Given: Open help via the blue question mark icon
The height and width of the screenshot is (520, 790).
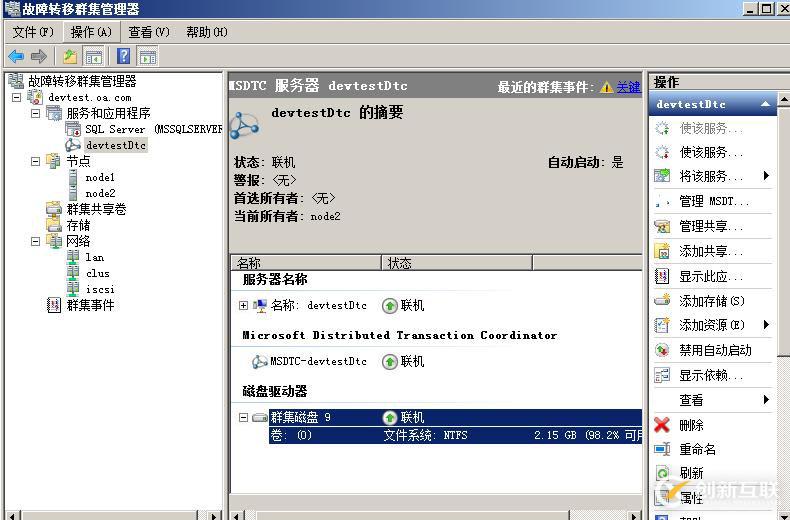Looking at the screenshot, I should pos(123,56).
